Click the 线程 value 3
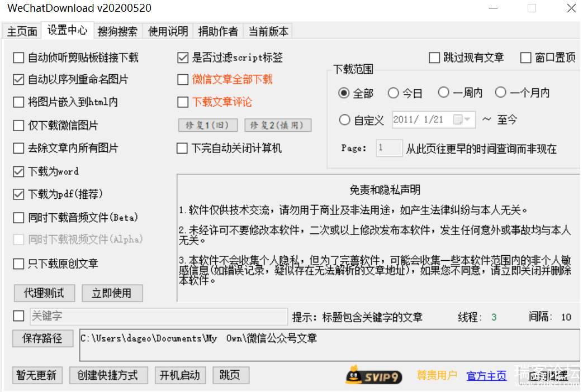 pos(494,317)
